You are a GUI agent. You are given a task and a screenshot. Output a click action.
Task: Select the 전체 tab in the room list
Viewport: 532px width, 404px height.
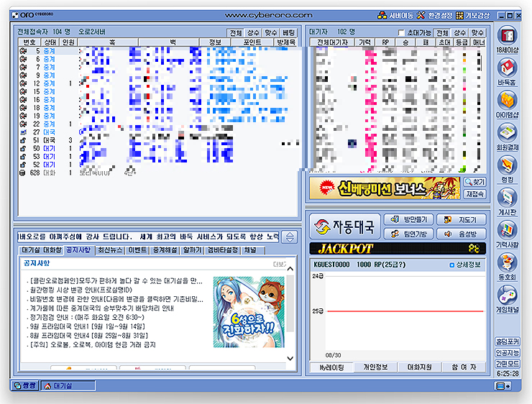[x=236, y=33]
